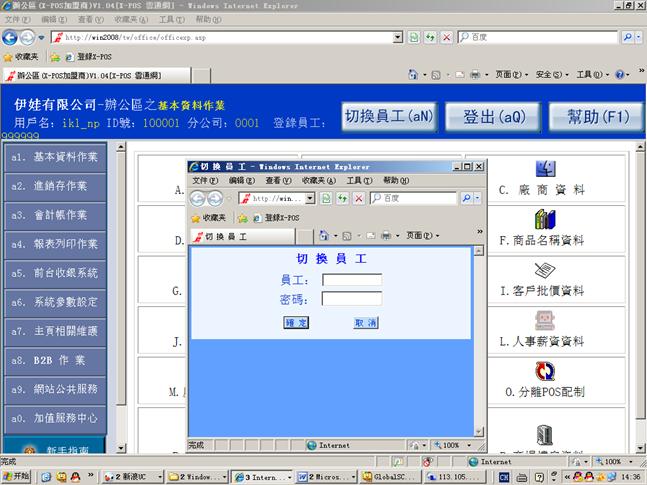Click the back arrow in the main browser

coord(11,38)
